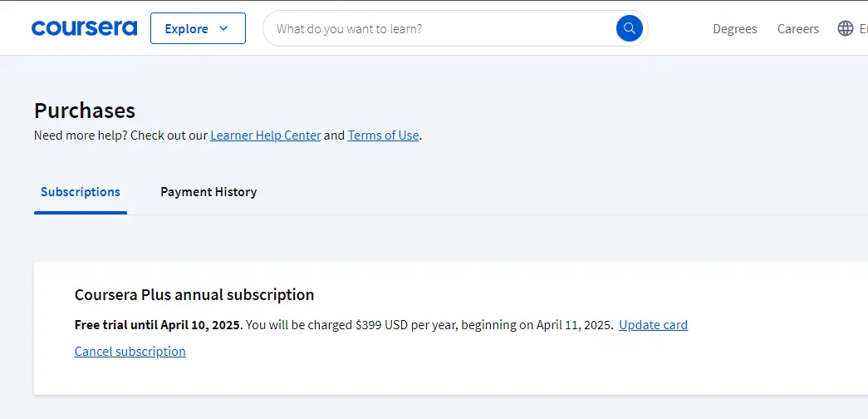Open the Careers page
This screenshot has width=868, height=419.
797,29
